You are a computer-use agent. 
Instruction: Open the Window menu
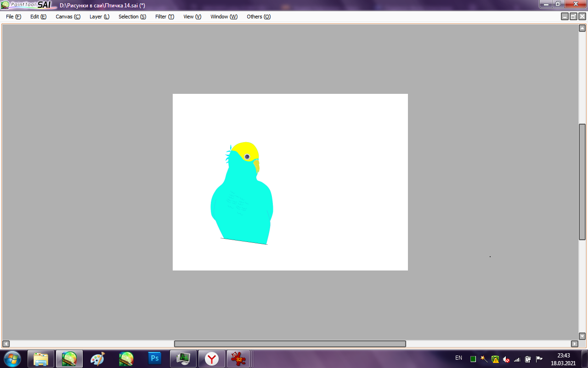pyautogui.click(x=224, y=17)
